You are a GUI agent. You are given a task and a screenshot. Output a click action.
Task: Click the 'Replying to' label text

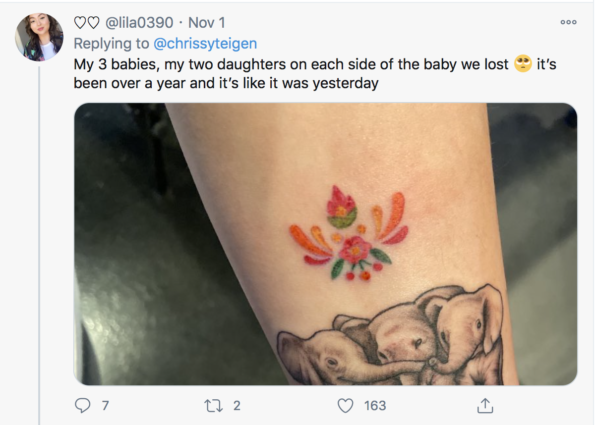pos(111,43)
